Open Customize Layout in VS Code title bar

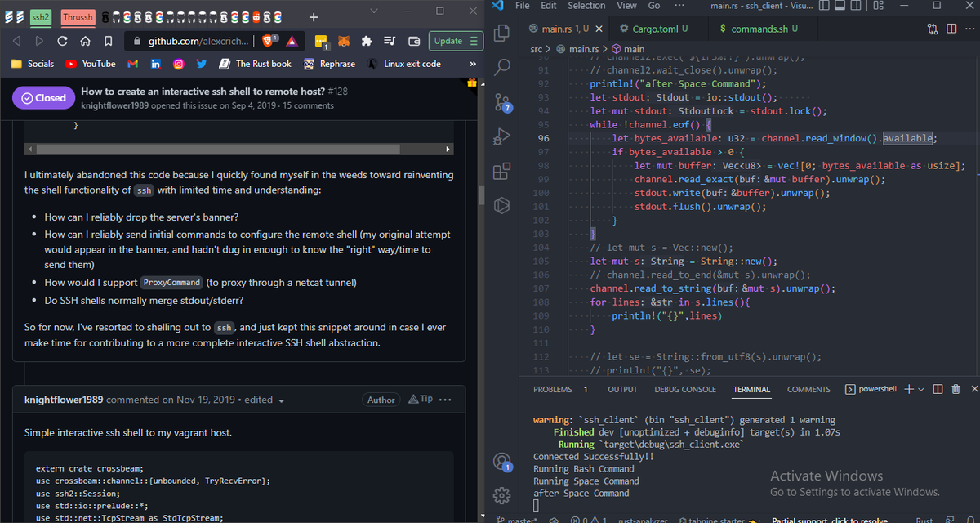pos(878,7)
